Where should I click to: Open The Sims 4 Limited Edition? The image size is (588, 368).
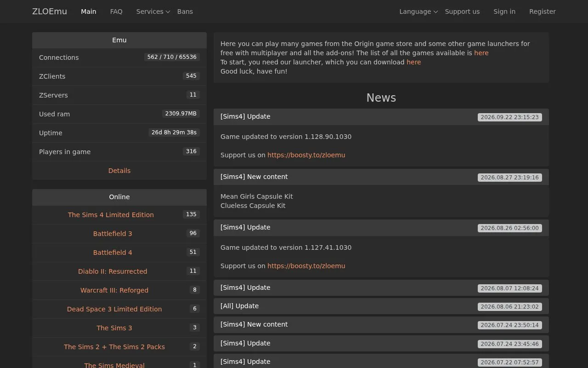111,215
